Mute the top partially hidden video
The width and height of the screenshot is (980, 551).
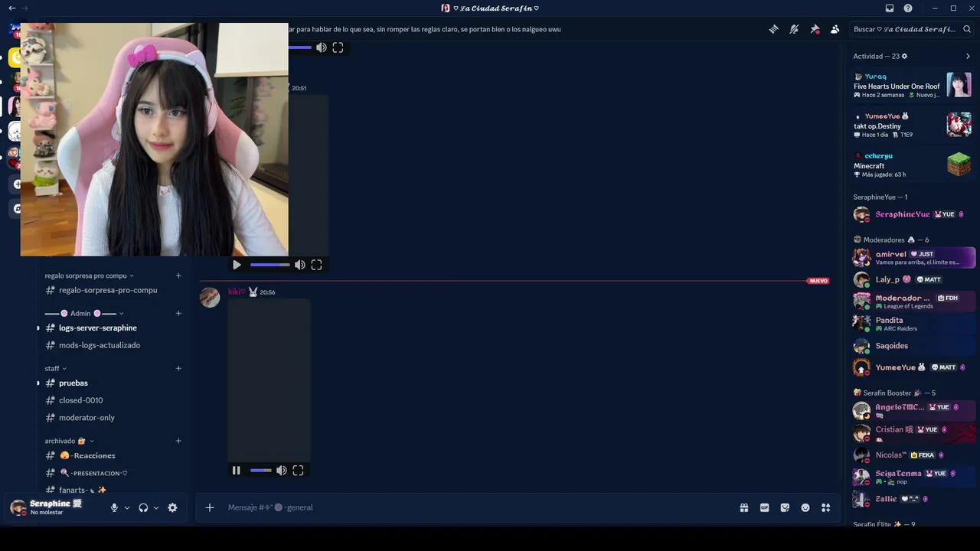coord(322,47)
